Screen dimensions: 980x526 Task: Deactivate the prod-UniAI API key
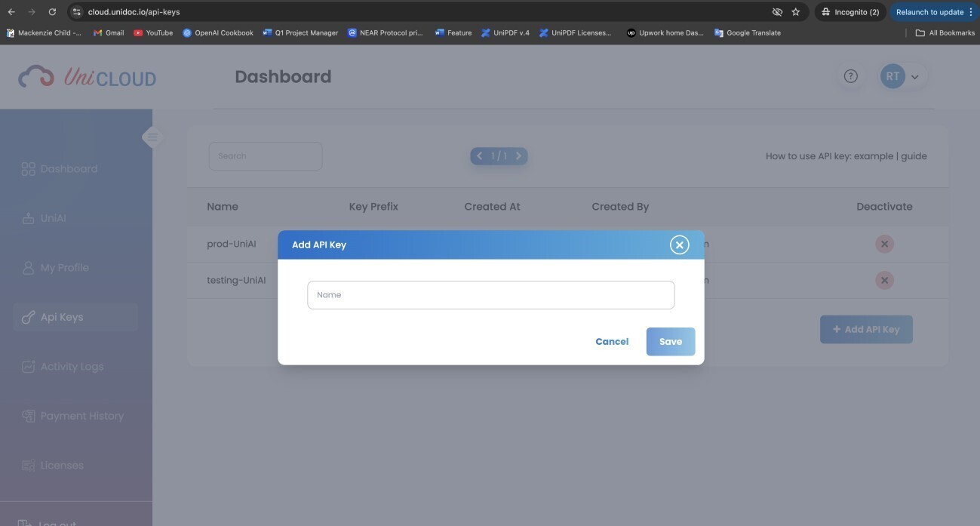click(883, 243)
